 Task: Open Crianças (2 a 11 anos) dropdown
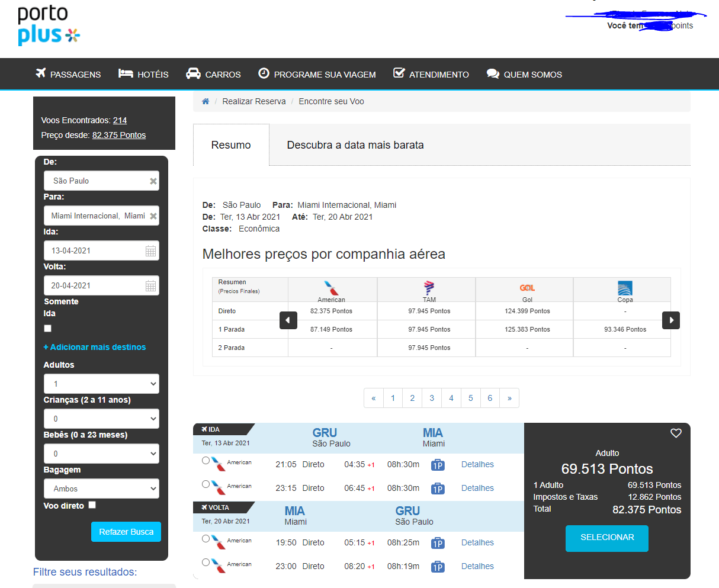coord(101,419)
